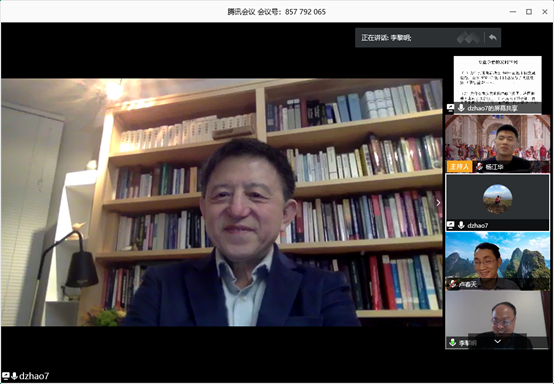
Task: Click bottom-left microphone icon next to dzhao7 name
Action: point(14,376)
